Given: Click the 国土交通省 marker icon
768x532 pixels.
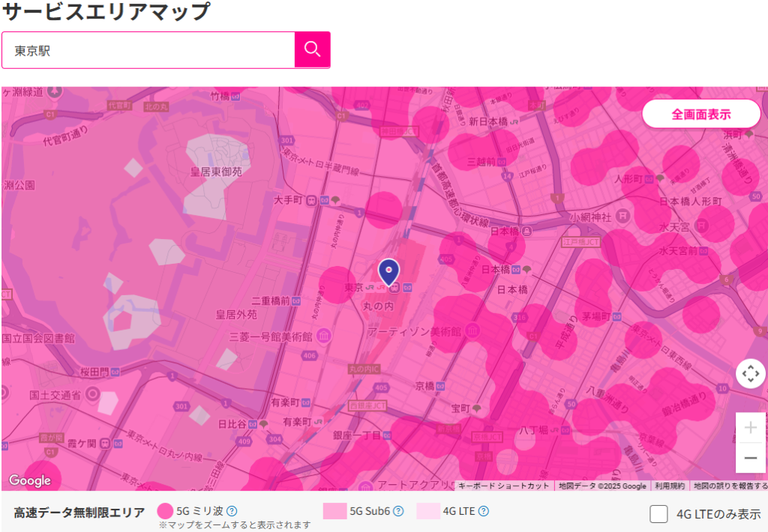Looking at the screenshot, I should 92,394.
